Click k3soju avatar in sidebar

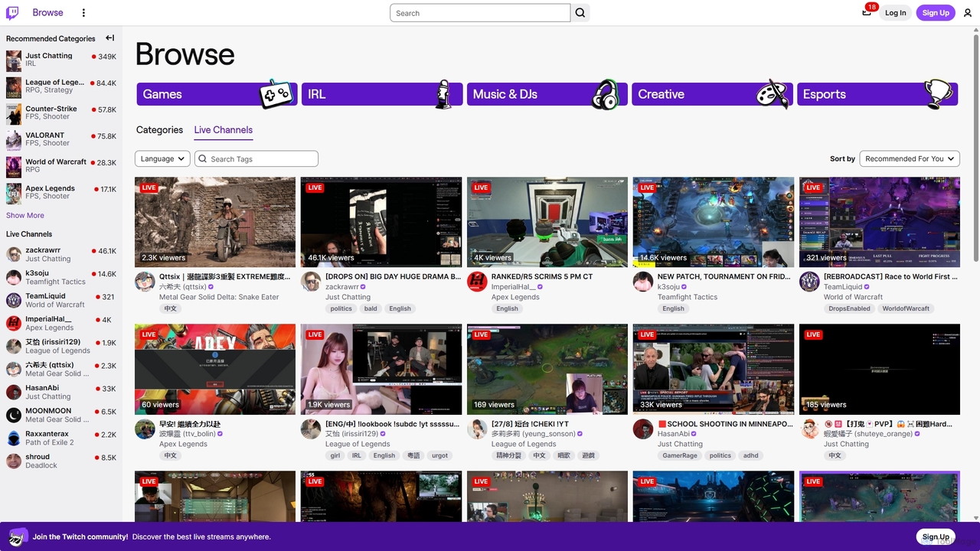(x=14, y=277)
